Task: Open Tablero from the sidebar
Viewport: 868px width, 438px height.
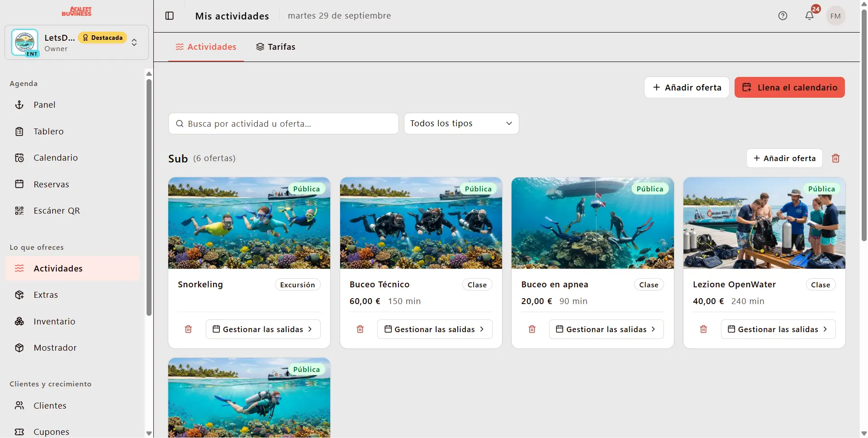Action: coord(72,132)
